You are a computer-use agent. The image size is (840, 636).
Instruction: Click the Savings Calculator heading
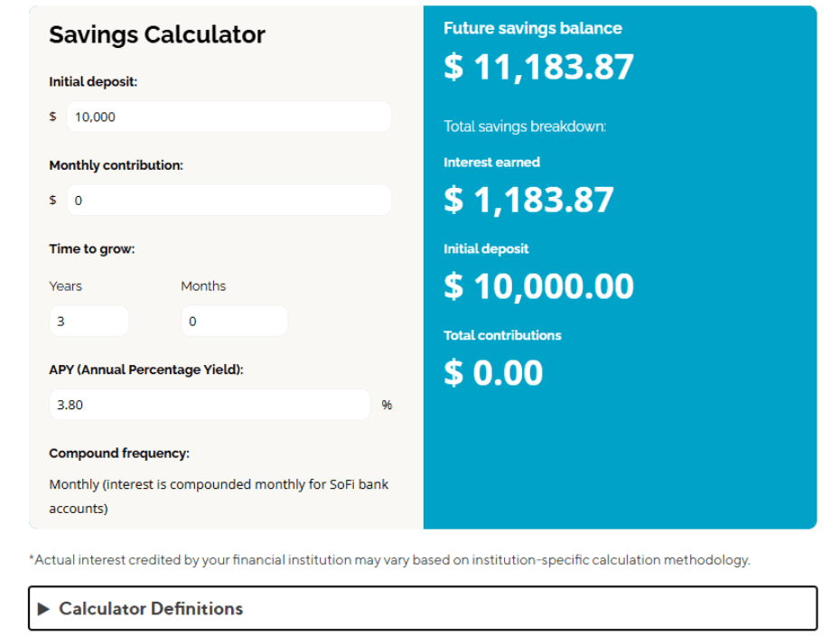[157, 35]
